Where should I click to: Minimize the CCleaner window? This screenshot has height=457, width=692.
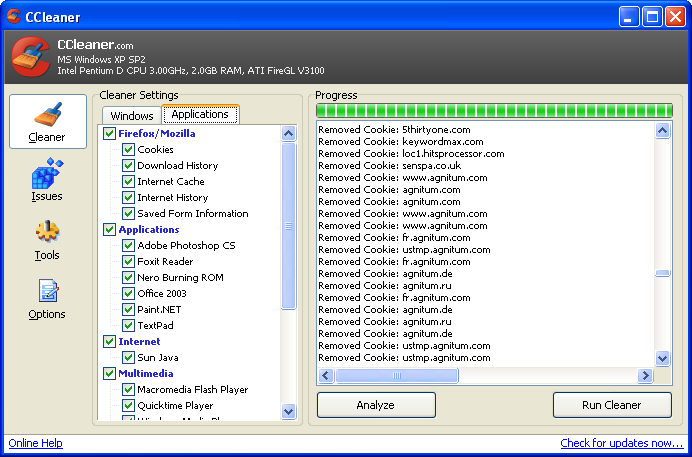(x=629, y=17)
